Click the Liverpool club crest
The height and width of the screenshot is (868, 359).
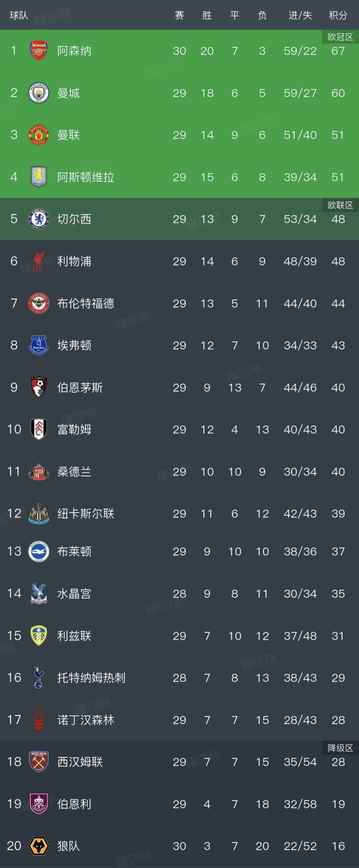point(38,261)
